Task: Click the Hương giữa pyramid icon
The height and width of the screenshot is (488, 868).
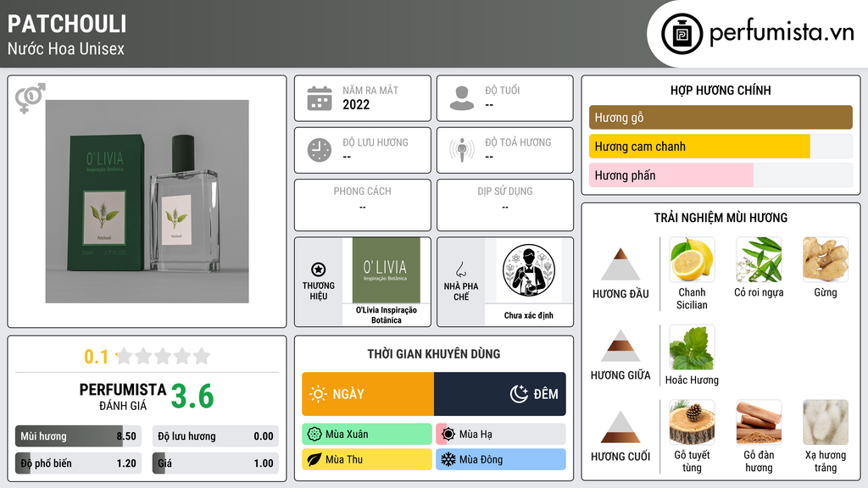Action: [x=620, y=346]
